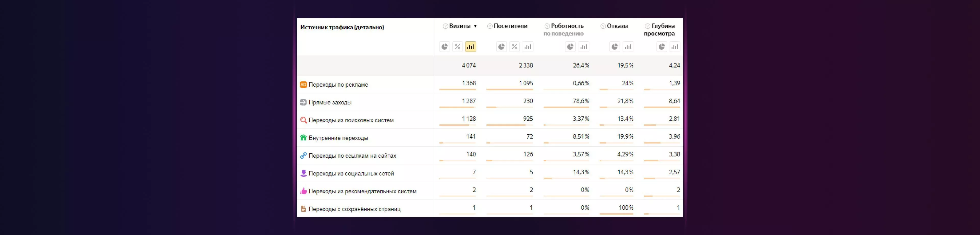Click bounce value 4,29 % for site links
The height and width of the screenshot is (235, 980).
point(626,154)
